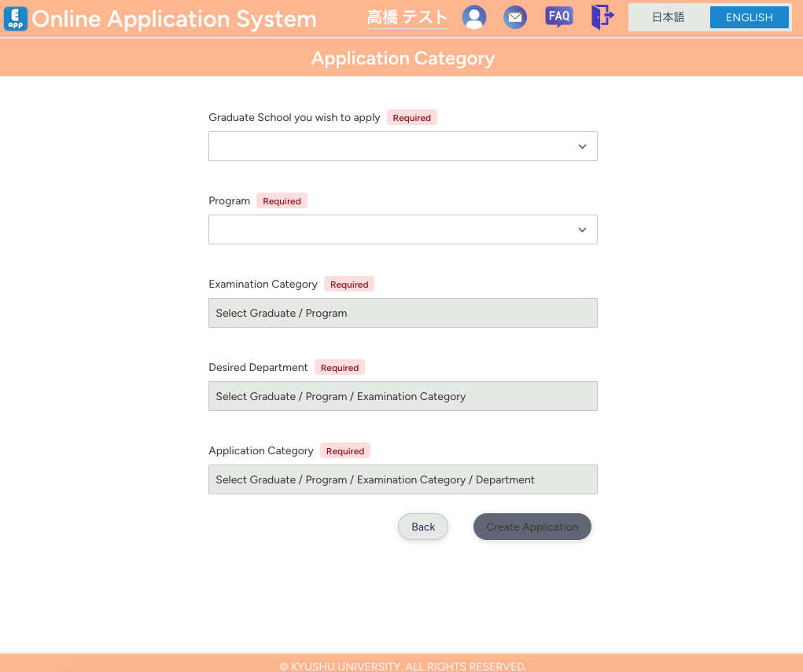
Task: Expand the Graduate School dropdown chevron
Action: point(582,146)
